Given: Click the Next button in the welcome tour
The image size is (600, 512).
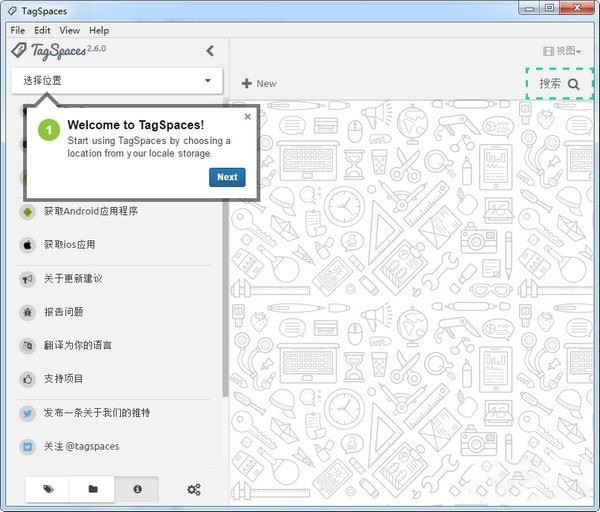Looking at the screenshot, I should coord(227,177).
